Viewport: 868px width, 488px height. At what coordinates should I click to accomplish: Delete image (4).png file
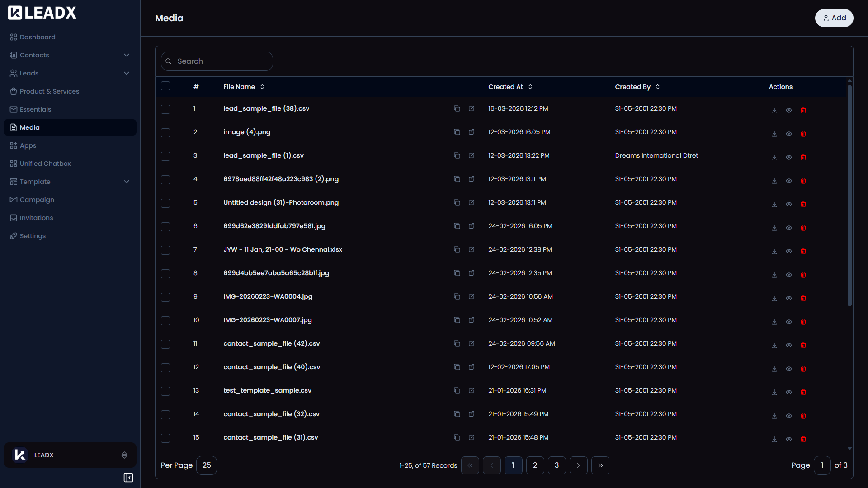tap(803, 134)
